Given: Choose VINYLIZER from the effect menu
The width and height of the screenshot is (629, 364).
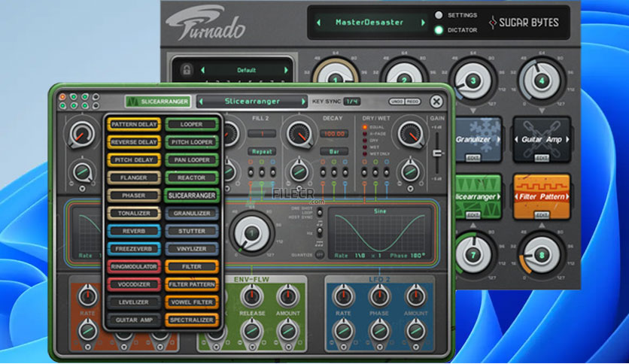Looking at the screenshot, I should (192, 248).
